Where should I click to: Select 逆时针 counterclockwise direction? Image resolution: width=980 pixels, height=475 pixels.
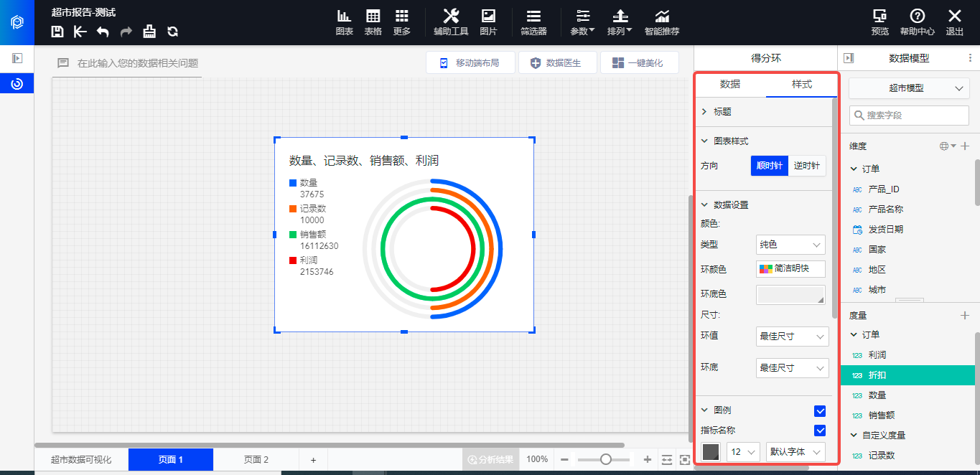(x=807, y=166)
